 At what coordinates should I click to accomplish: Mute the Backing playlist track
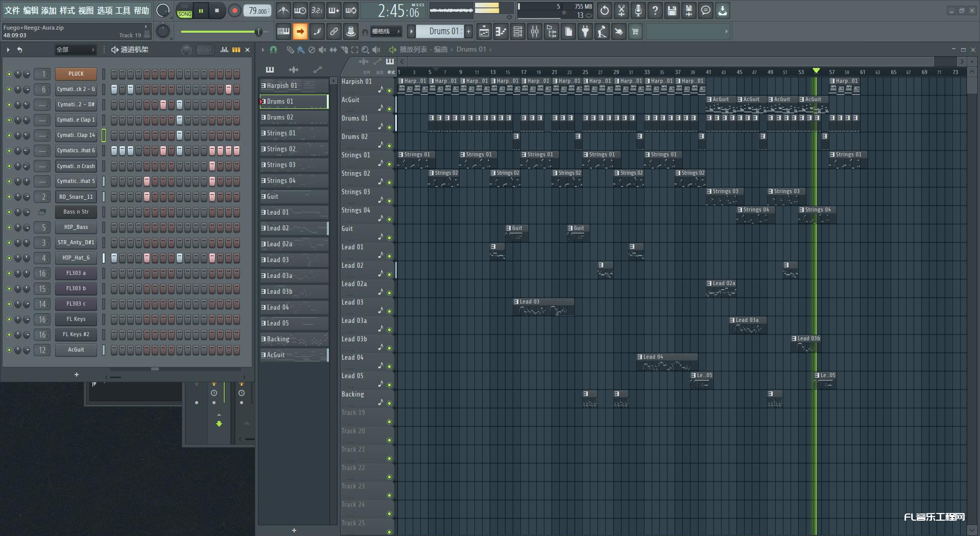(389, 403)
